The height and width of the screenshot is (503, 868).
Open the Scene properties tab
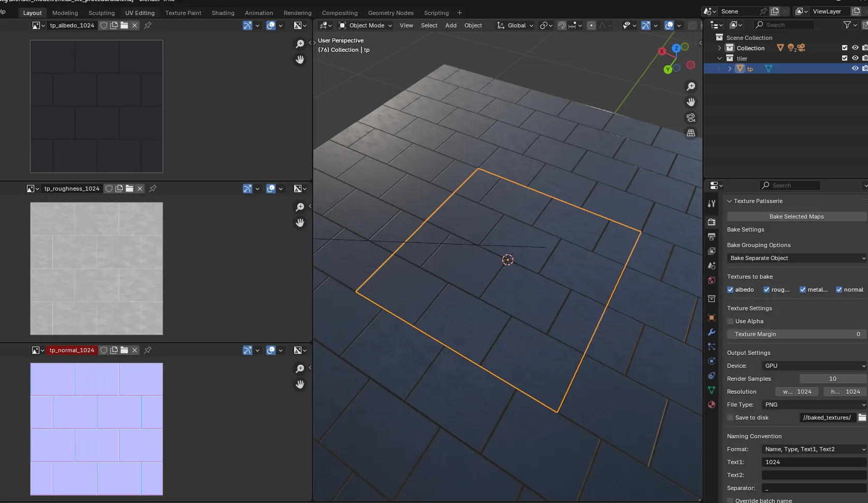point(712,266)
